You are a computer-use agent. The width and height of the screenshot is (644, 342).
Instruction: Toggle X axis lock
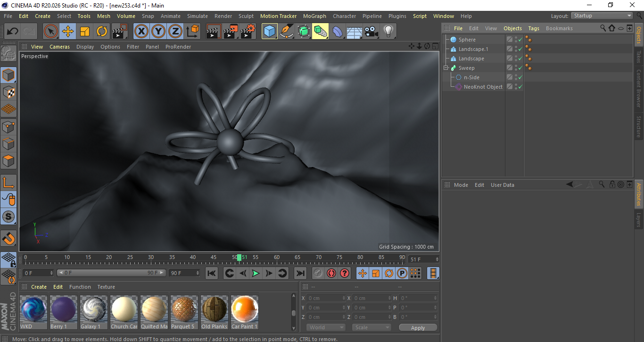point(141,32)
